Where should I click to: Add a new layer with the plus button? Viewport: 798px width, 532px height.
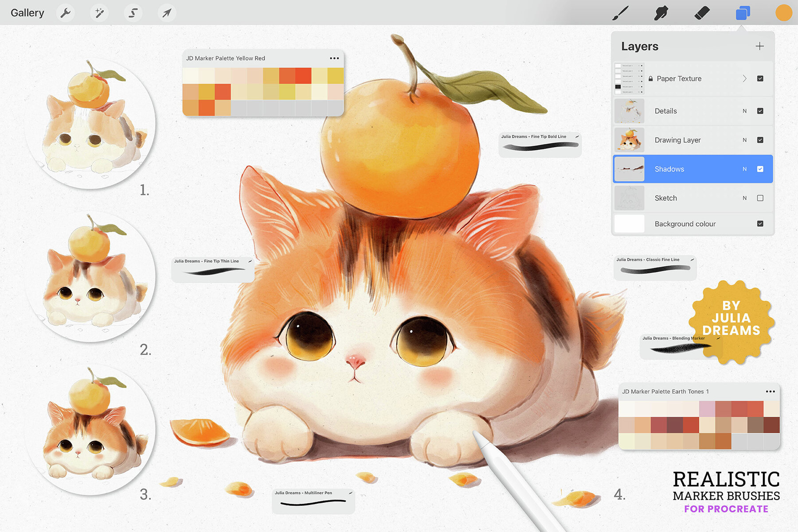pos(760,46)
